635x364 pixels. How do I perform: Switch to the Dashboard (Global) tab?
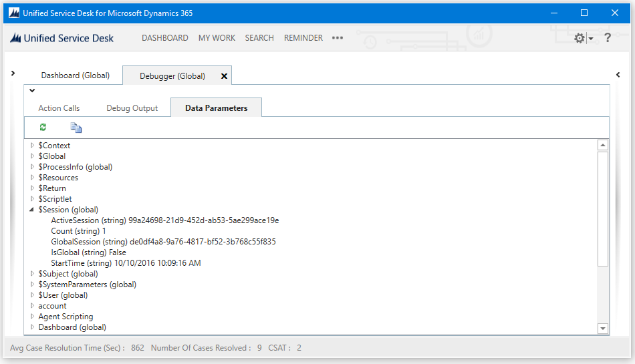[76, 75]
